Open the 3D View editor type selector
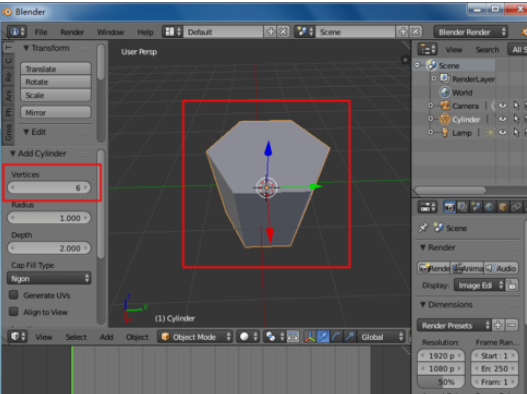527x394 pixels. [17, 337]
